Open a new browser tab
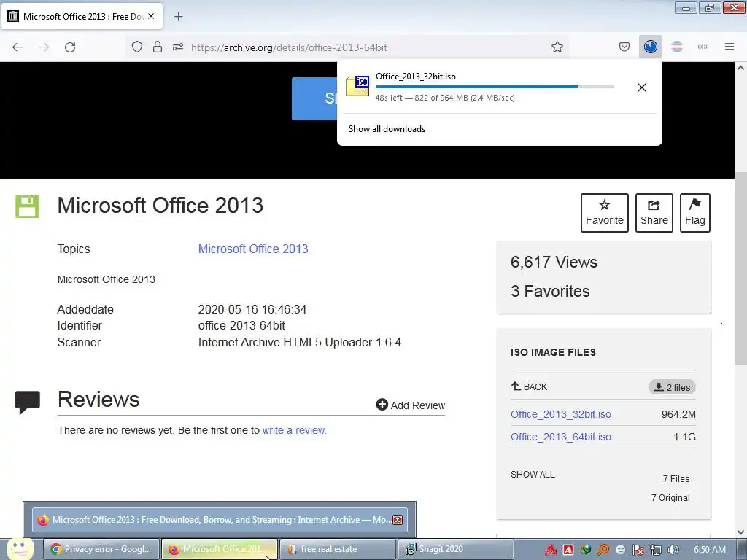Screen dimensions: 747x560 (178, 17)
